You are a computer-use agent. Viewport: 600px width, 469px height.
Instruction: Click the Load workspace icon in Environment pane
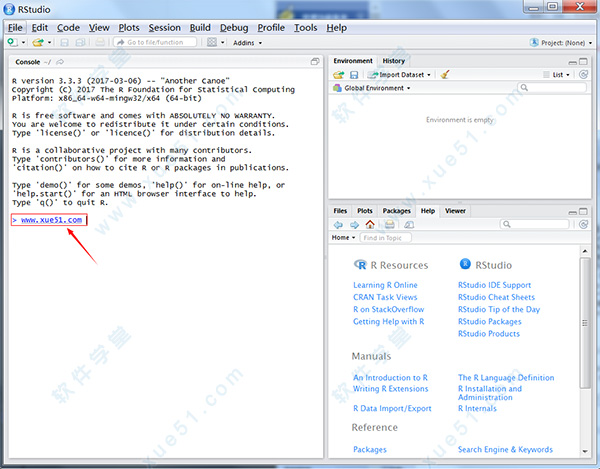point(339,75)
